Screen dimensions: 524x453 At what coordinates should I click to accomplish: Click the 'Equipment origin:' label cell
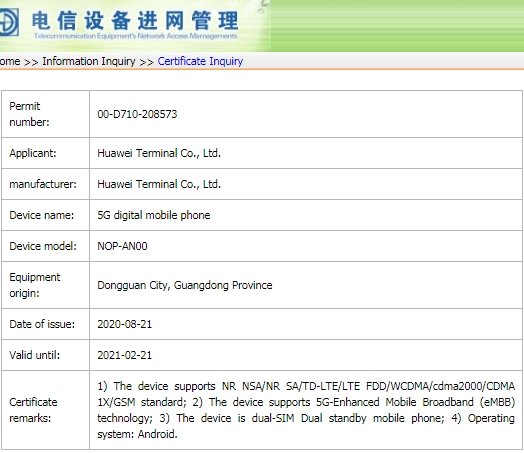tap(45, 285)
